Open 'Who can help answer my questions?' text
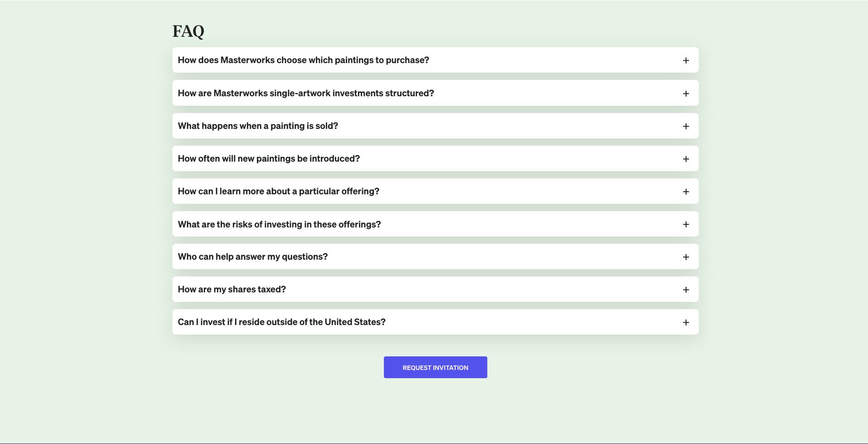This screenshot has width=868, height=444. pos(253,257)
